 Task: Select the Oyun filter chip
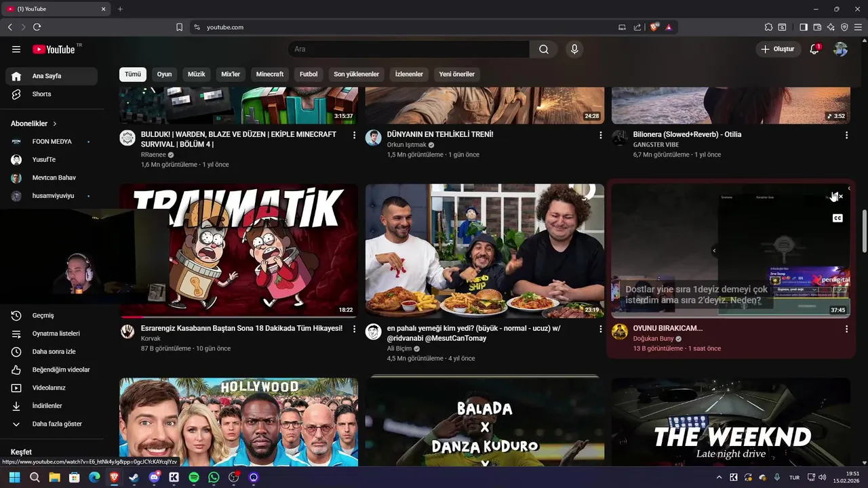[x=165, y=75]
